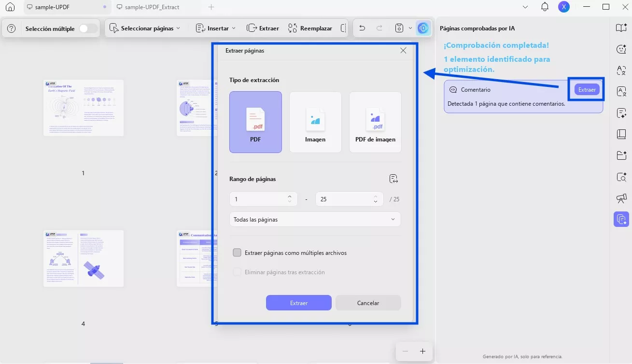This screenshot has height=364, width=632.
Task: Open the translate tool in right sidebar
Action: [621, 70]
